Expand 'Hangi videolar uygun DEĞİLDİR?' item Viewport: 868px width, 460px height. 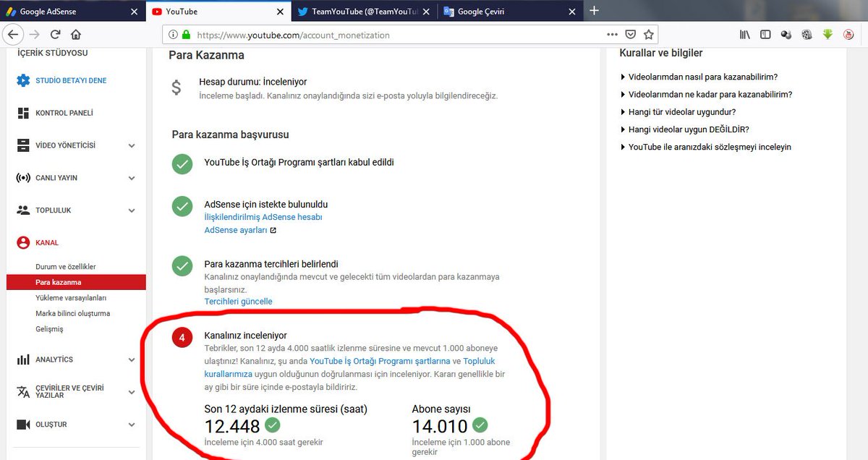(684, 129)
